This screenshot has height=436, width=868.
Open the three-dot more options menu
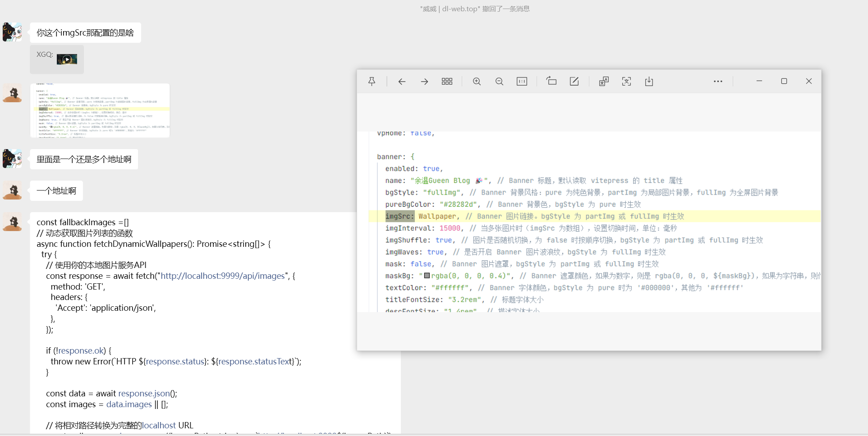point(718,82)
